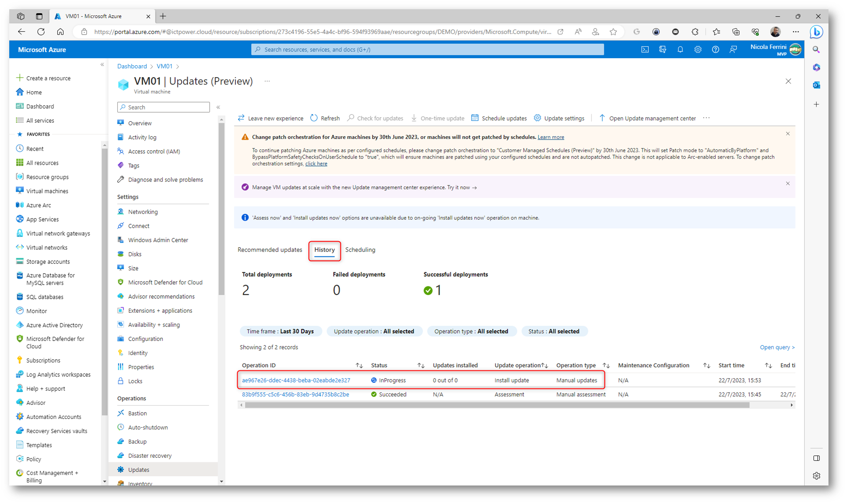847x504 pixels.
Task: Open Update settings from the toolbar
Action: tap(559, 118)
